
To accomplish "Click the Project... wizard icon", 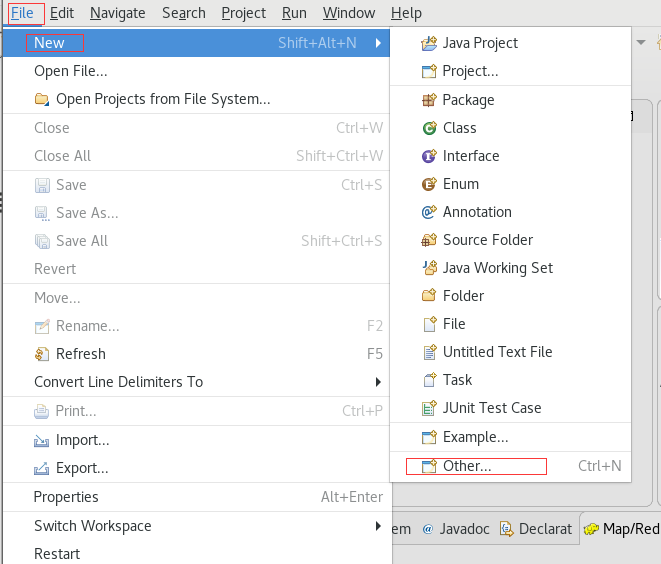I will tap(429, 71).
